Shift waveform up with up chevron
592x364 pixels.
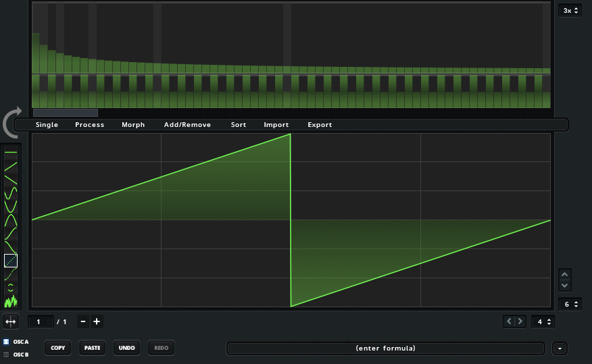pos(564,275)
